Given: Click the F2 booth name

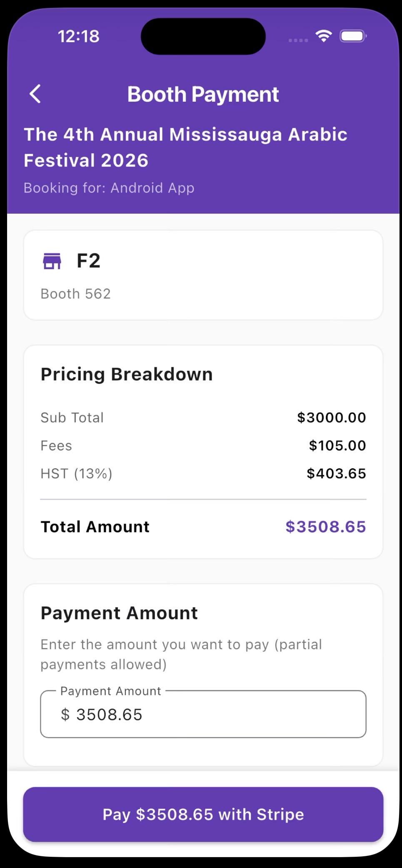Looking at the screenshot, I should coord(88,261).
